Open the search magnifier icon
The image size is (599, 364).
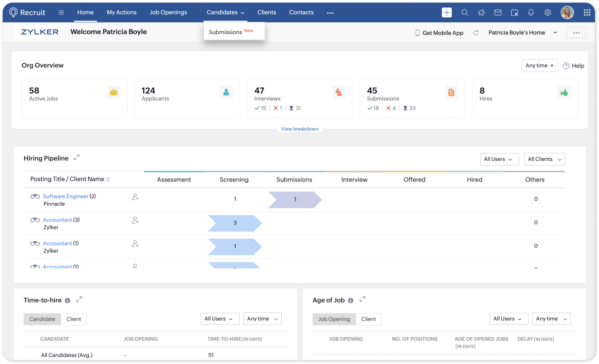[465, 13]
